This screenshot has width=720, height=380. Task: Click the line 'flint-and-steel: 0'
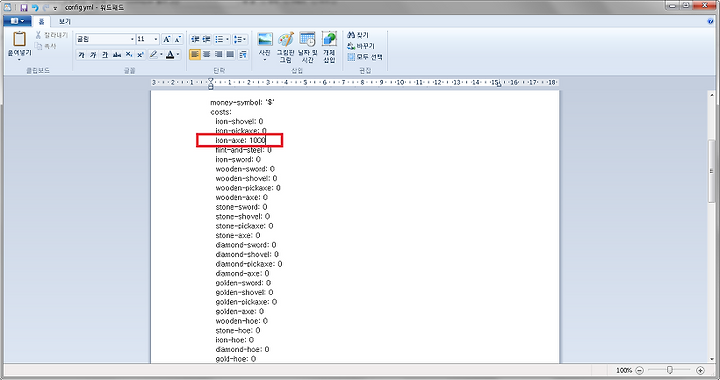click(x=243, y=150)
